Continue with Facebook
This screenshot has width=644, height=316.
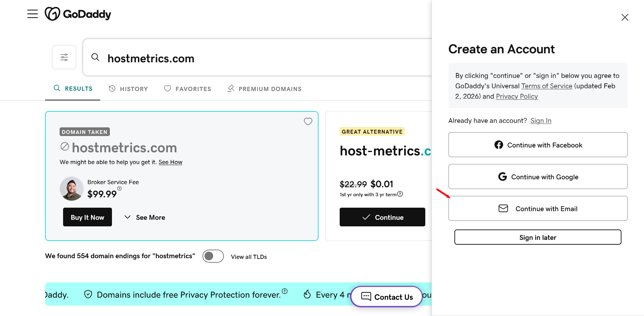(x=538, y=145)
